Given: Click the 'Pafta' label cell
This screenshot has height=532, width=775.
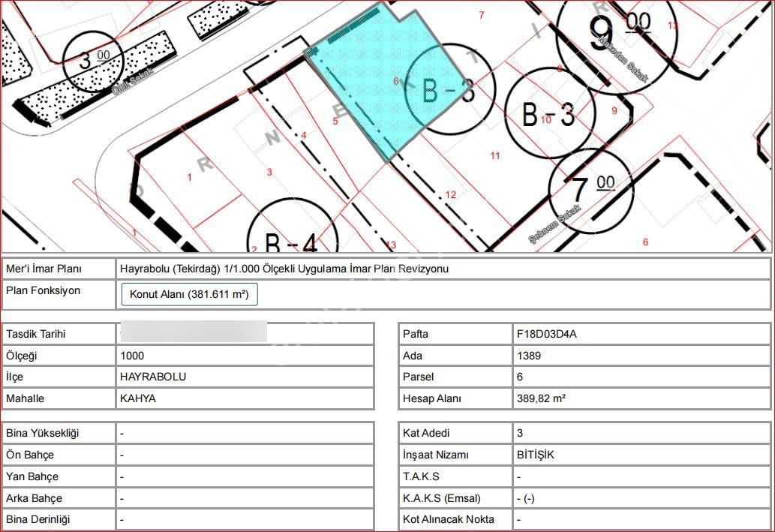Looking at the screenshot, I should [455, 334].
